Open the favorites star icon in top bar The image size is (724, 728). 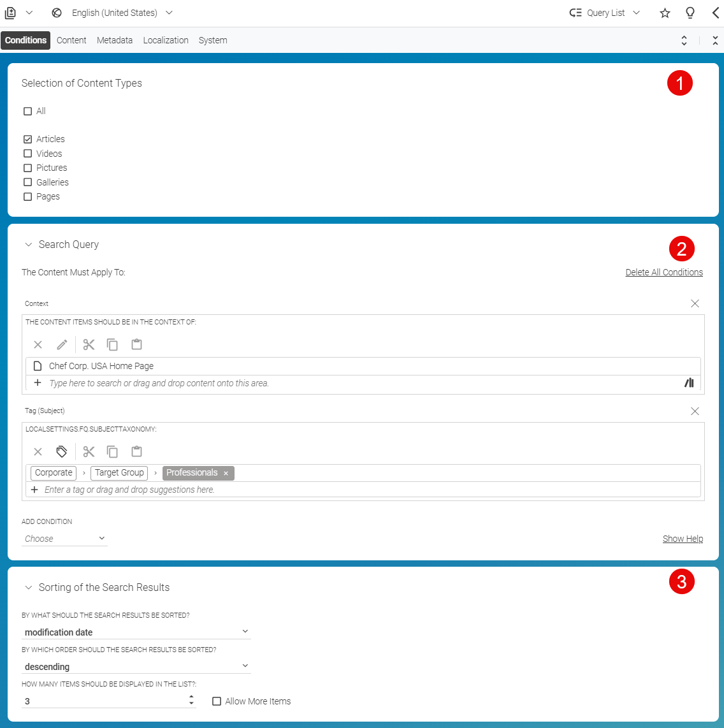665,12
